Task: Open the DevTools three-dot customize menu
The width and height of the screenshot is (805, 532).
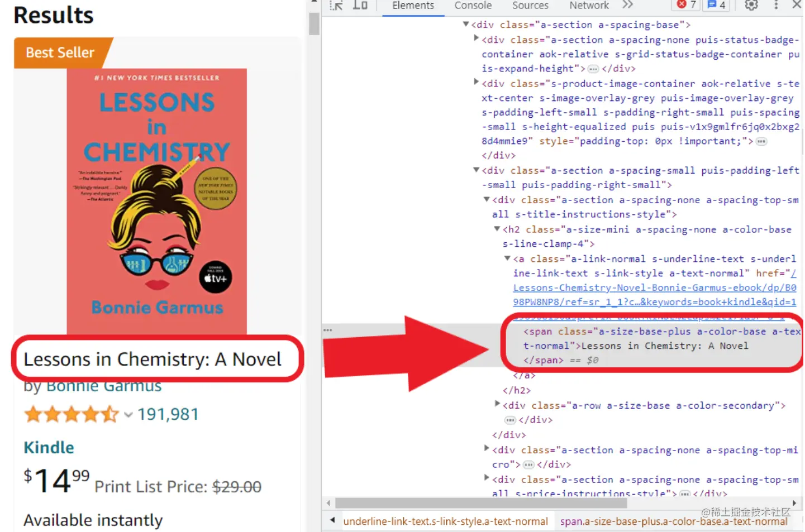Action: click(776, 5)
